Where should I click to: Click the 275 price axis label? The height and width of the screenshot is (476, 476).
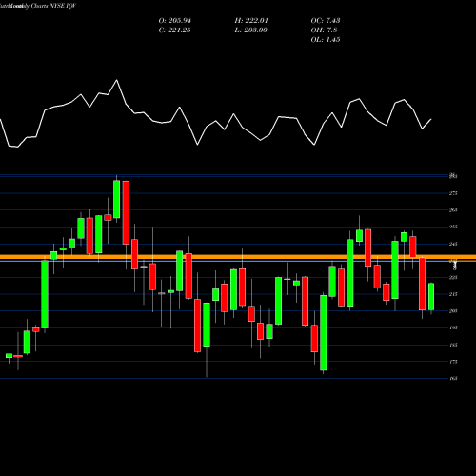point(453,193)
